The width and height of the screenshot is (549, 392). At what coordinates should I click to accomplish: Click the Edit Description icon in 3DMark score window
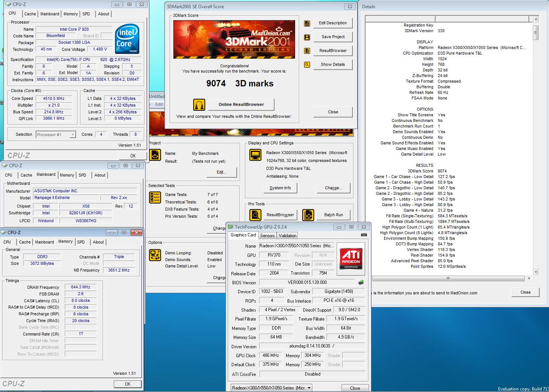tap(307, 24)
